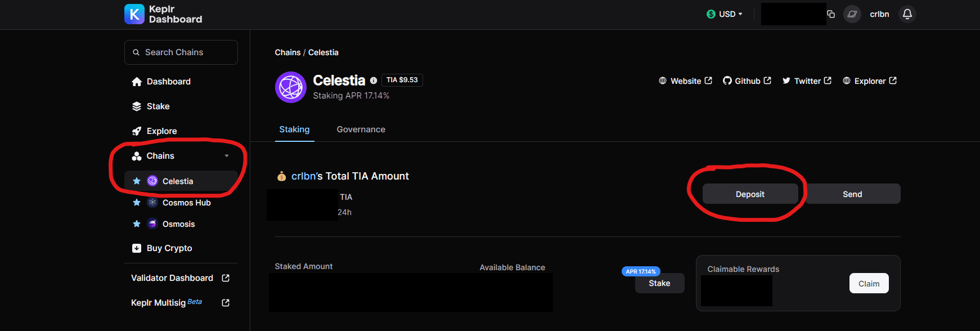Select the Staking tab
This screenshot has width=980, height=331.
pos(294,129)
